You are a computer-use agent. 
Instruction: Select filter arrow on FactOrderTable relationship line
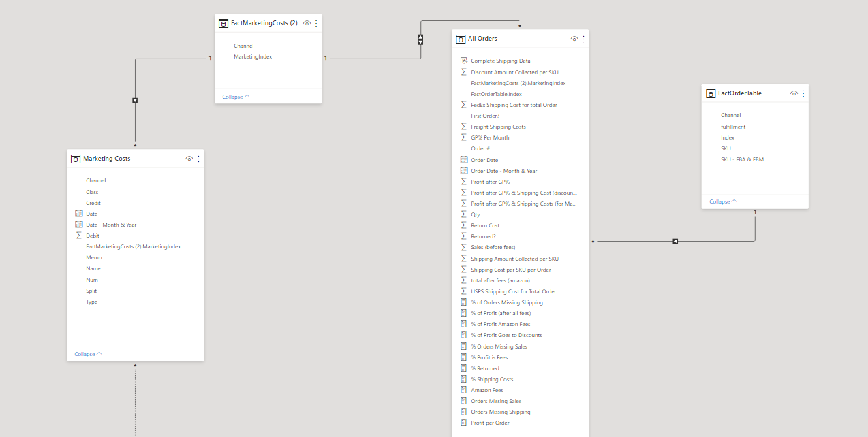coord(675,241)
